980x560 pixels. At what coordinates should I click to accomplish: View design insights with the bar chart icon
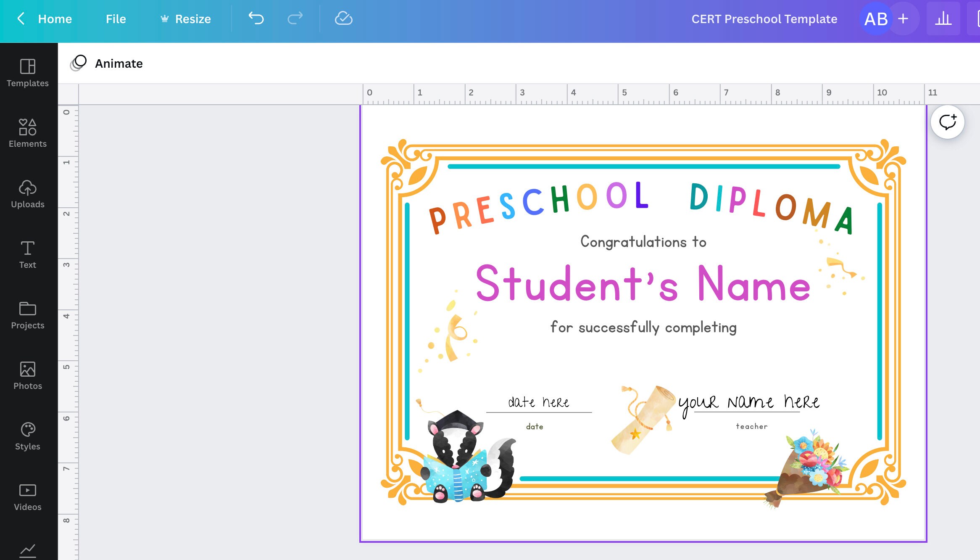(943, 18)
